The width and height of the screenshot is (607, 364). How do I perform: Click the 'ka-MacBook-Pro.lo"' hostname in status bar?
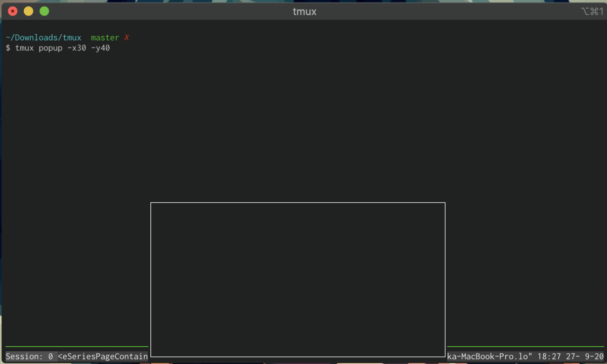click(490, 356)
